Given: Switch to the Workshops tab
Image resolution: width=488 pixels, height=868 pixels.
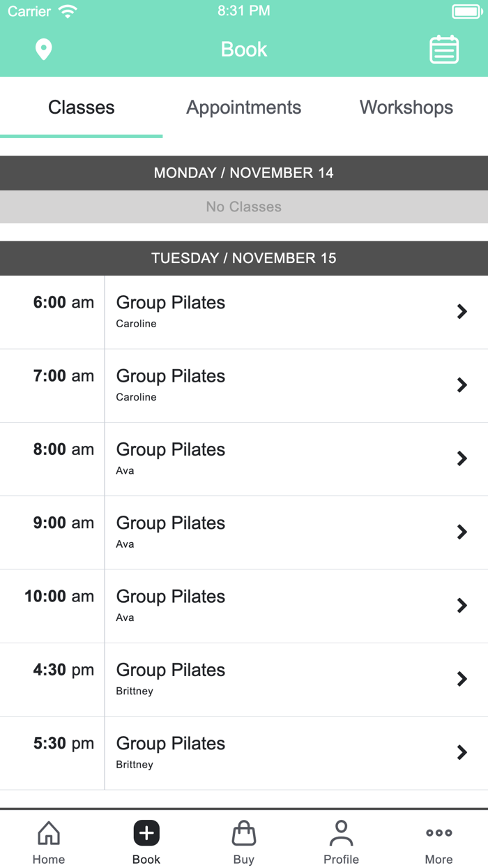Looking at the screenshot, I should pyautogui.click(x=406, y=107).
